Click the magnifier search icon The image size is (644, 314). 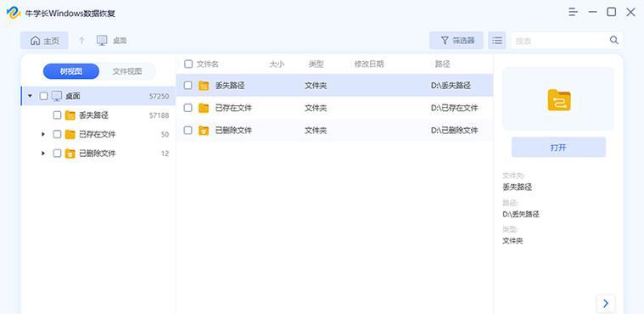point(613,40)
